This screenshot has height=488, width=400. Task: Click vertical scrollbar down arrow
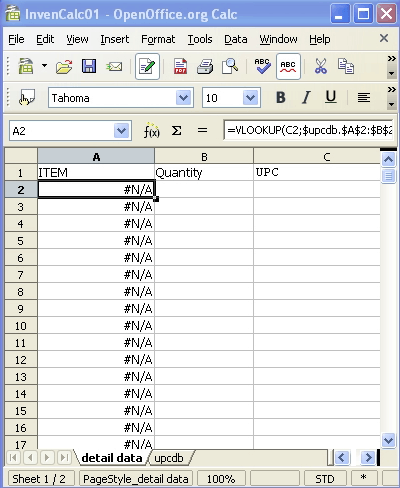coord(388,440)
